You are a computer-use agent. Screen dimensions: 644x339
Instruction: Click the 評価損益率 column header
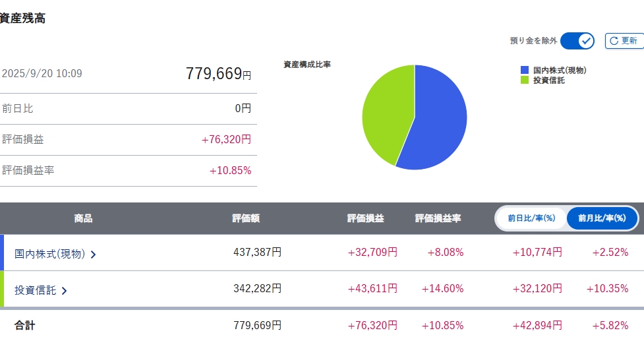pyautogui.click(x=438, y=218)
